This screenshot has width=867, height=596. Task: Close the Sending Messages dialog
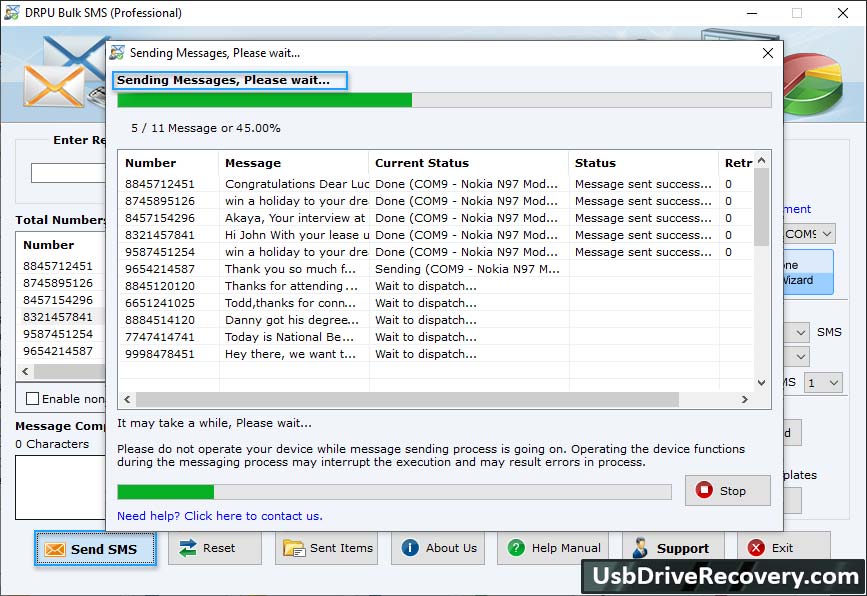point(767,53)
